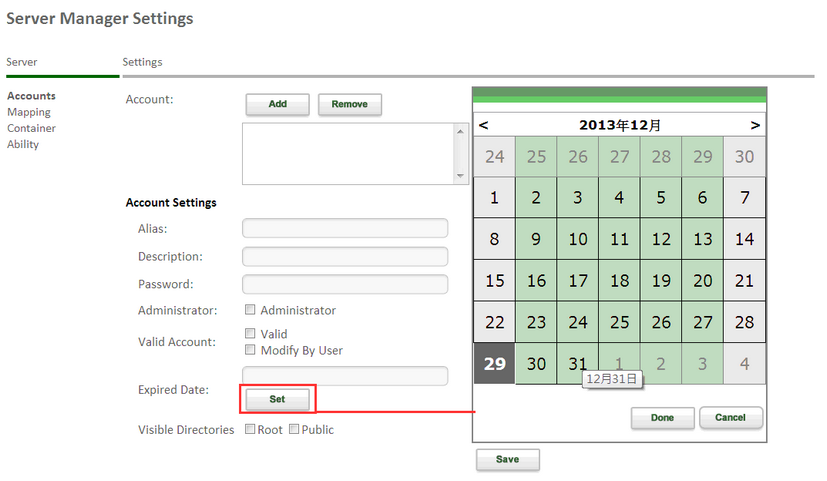Select Mapping in the sidebar
The height and width of the screenshot is (481, 827).
tap(29, 112)
